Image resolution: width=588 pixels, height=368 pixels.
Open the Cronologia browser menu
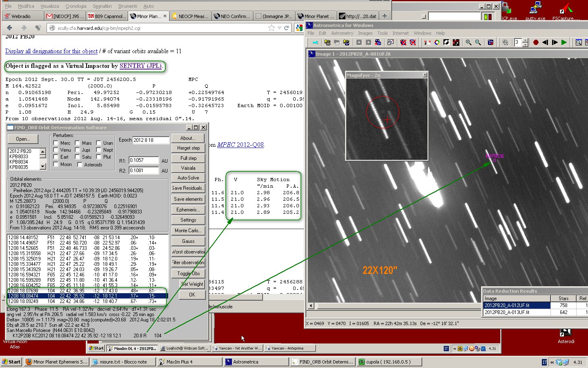[76, 6]
